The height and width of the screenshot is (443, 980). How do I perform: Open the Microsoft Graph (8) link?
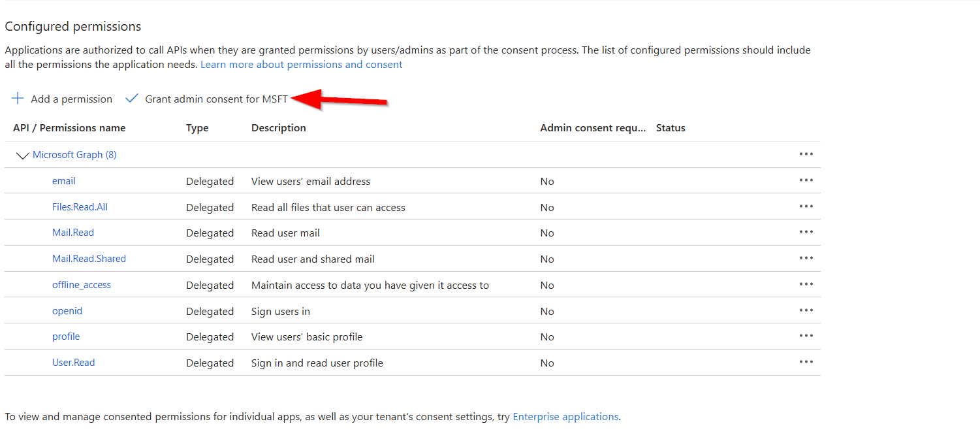[74, 155]
